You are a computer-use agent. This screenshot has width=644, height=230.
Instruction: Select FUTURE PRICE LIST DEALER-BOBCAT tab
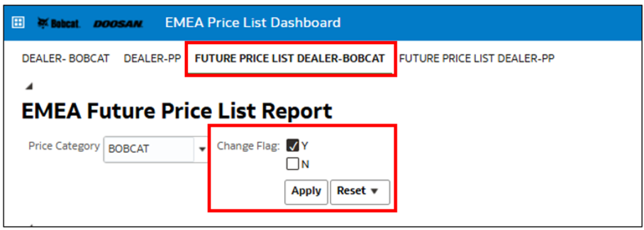[290, 59]
